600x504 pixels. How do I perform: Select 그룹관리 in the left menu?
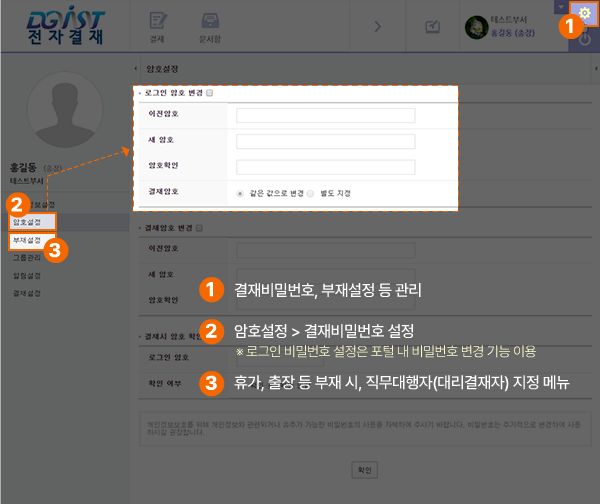coord(27,258)
